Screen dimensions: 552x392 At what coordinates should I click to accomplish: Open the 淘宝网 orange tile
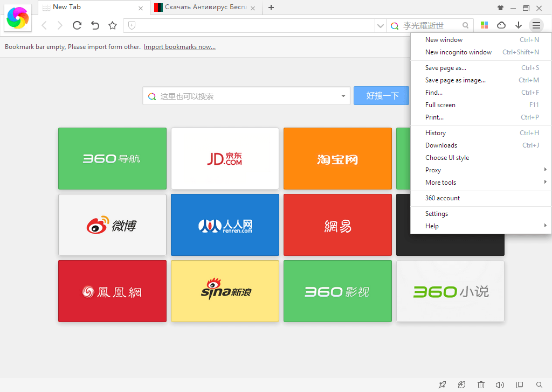point(337,158)
